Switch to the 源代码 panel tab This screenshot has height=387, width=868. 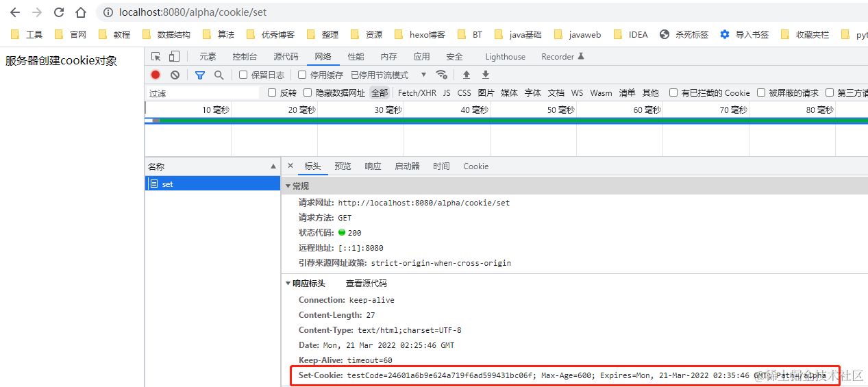tap(286, 57)
